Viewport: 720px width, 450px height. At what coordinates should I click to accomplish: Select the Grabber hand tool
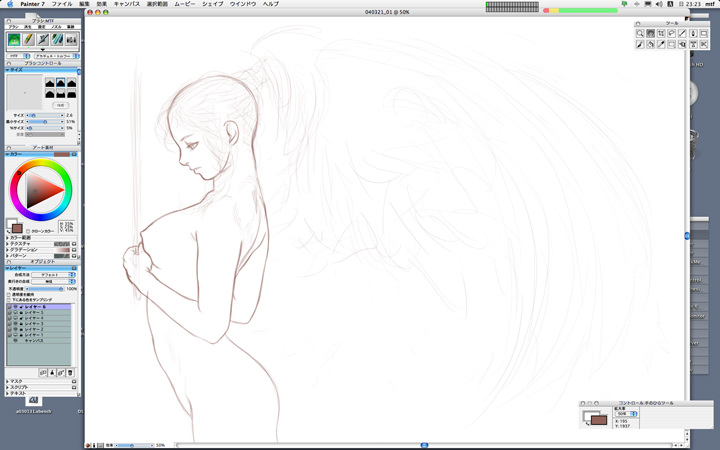click(x=651, y=34)
